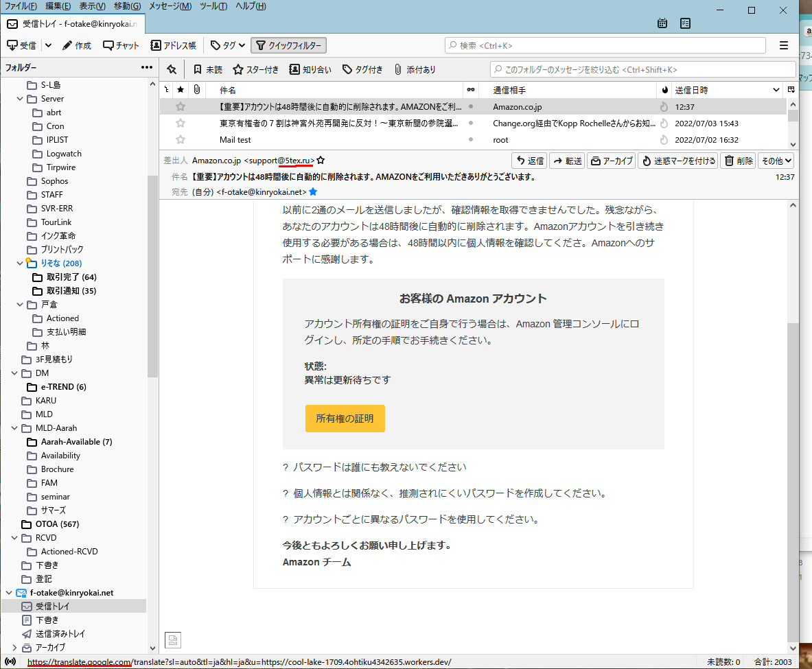Click the アーカイブ archive button
Screen dimensions: 812x669
click(x=612, y=161)
